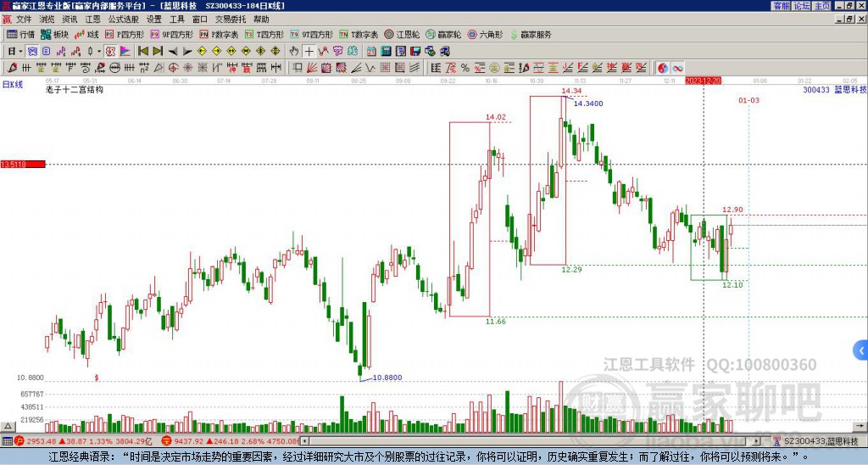Click the Shanghai index 2953.48 status entry
Screen dimensions: 868x465
pos(84,441)
